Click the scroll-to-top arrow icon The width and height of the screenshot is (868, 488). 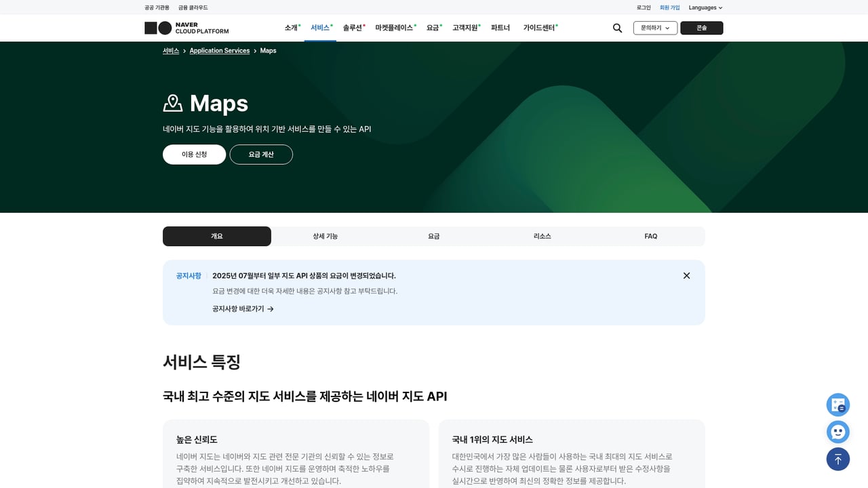(x=837, y=459)
